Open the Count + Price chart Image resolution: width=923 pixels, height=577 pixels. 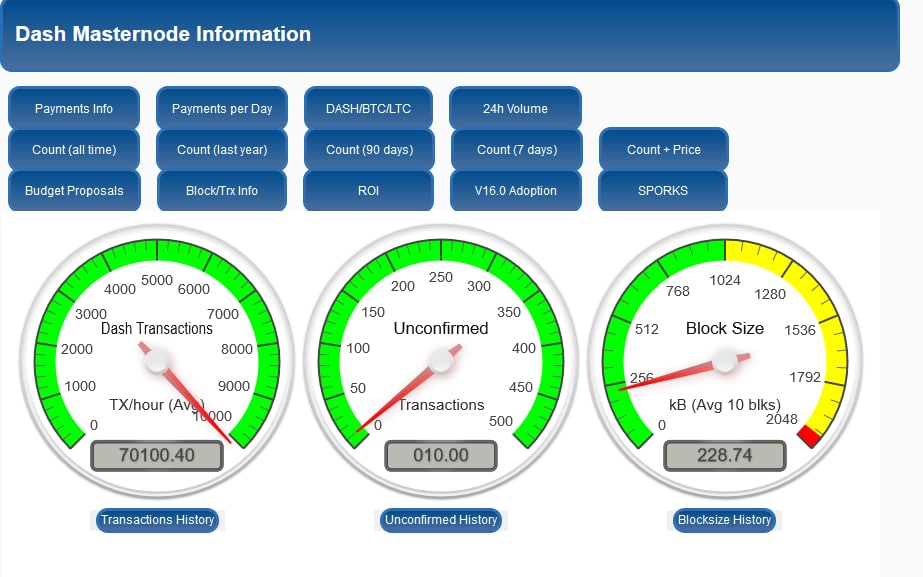663,150
